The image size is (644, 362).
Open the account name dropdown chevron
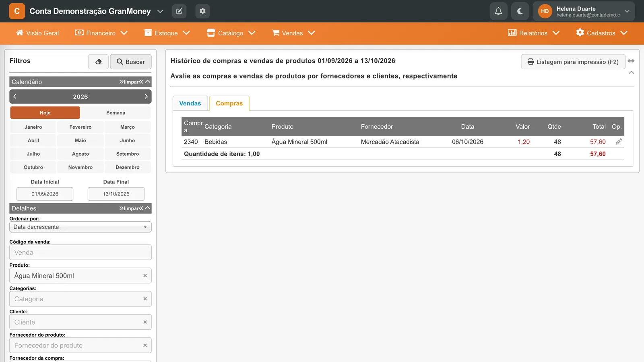click(x=160, y=11)
